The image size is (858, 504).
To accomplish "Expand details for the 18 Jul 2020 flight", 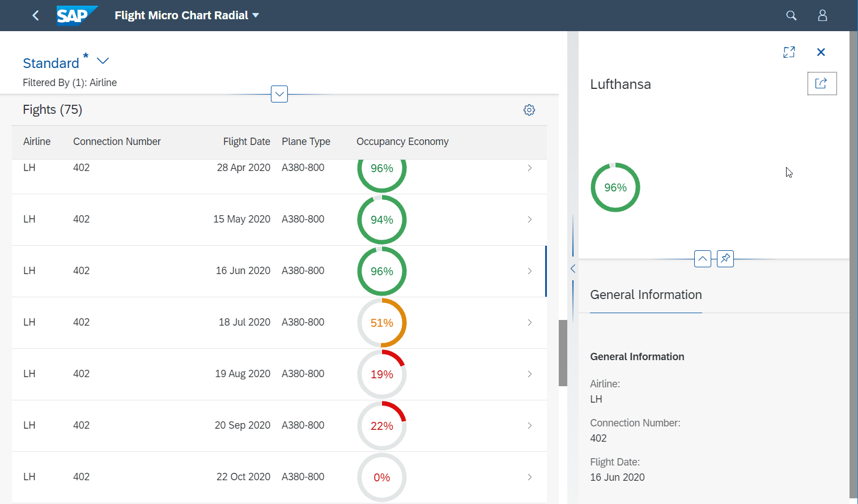I will point(529,322).
